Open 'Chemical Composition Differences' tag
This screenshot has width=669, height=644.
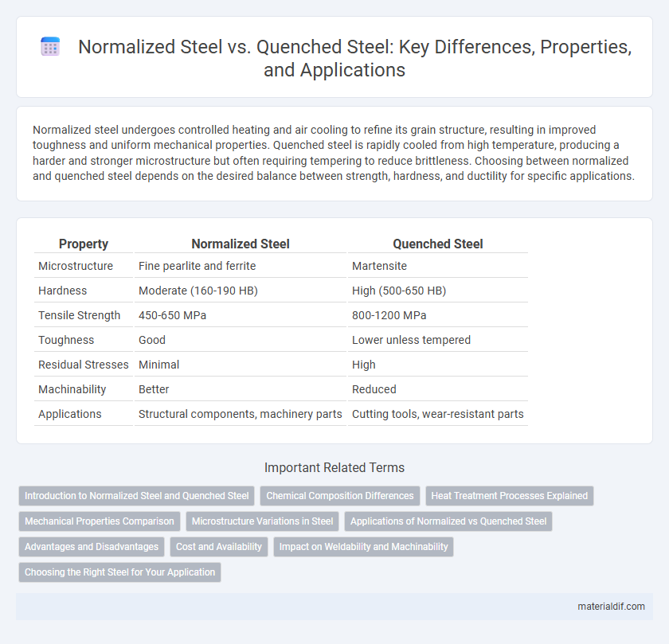click(x=340, y=496)
